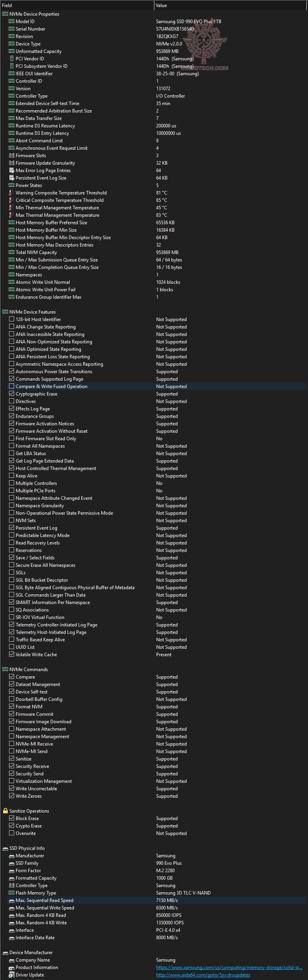Check the Overwrite checkbox

[11, 833]
